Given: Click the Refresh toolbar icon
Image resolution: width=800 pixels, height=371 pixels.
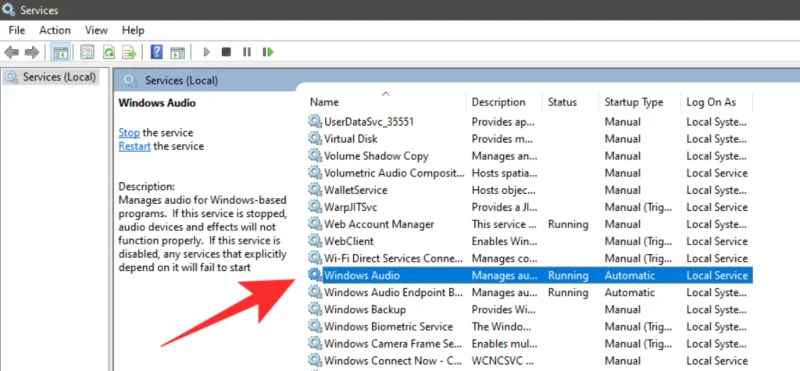Looking at the screenshot, I should tap(109, 52).
